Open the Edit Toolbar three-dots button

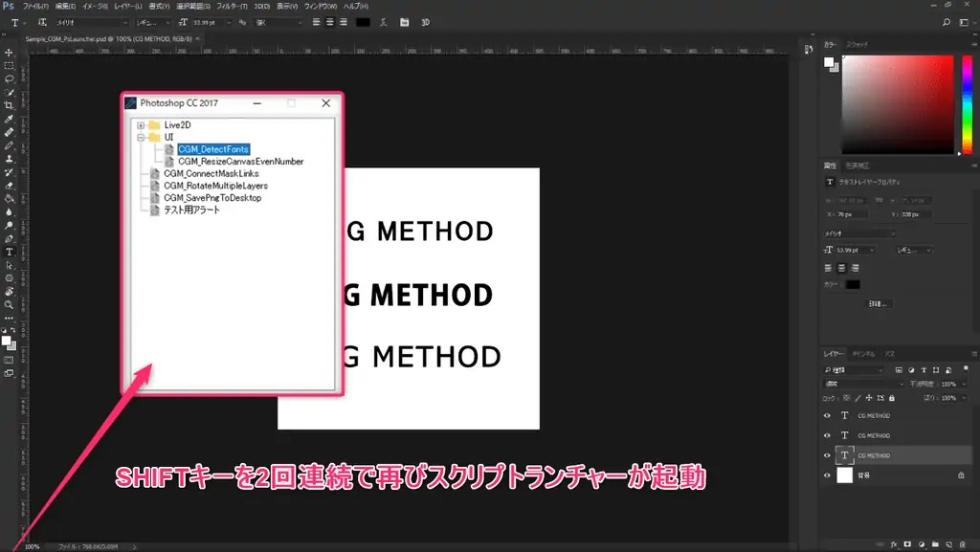click(9, 318)
